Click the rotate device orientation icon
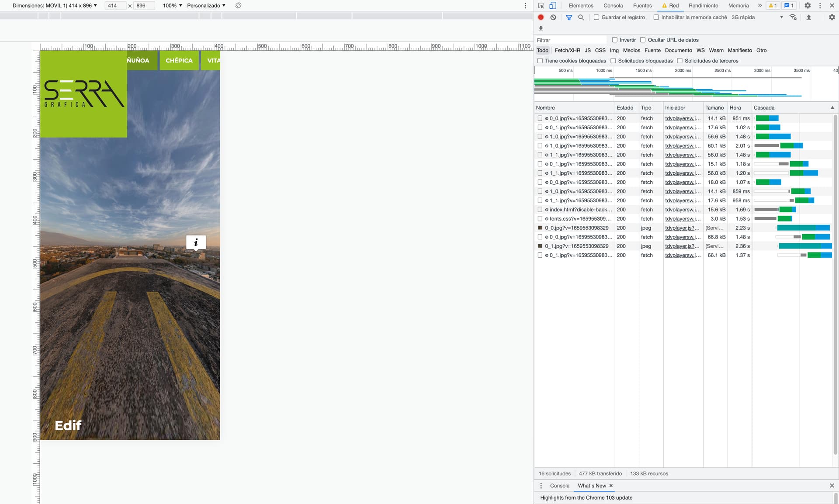The width and height of the screenshot is (839, 504). (238, 6)
